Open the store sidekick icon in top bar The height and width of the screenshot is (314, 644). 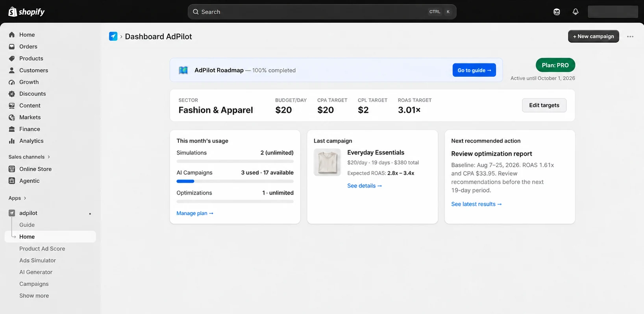click(557, 12)
